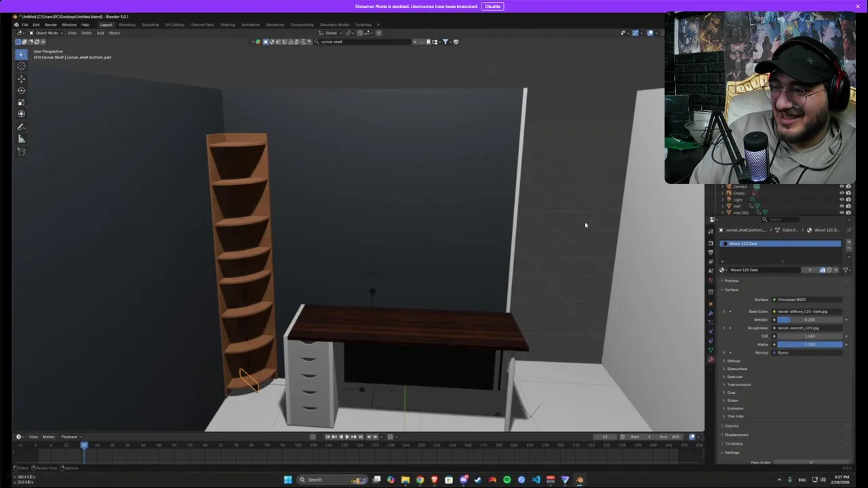Image resolution: width=868 pixels, height=488 pixels.
Task: Click the Visual Studio Code taskbar icon
Action: click(536, 480)
